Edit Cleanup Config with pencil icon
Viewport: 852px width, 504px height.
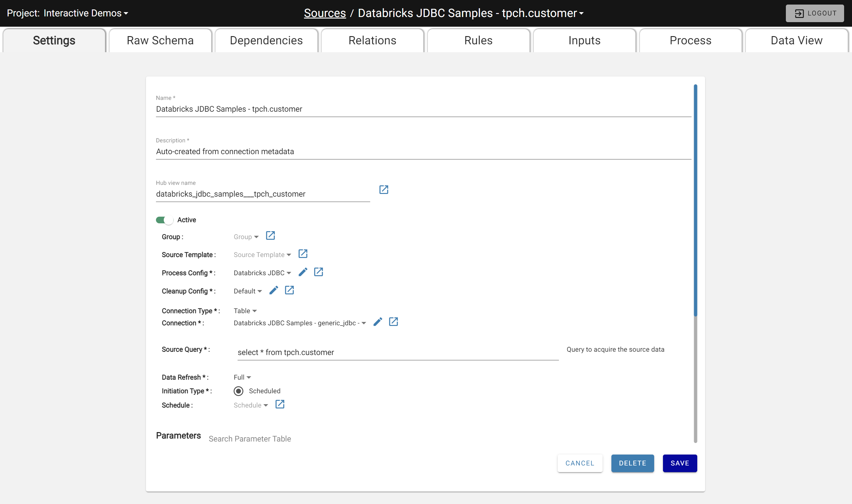[273, 290]
